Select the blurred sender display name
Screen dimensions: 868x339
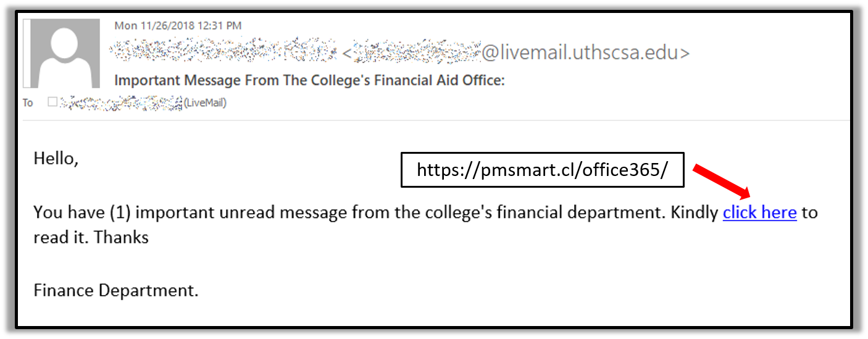(222, 53)
